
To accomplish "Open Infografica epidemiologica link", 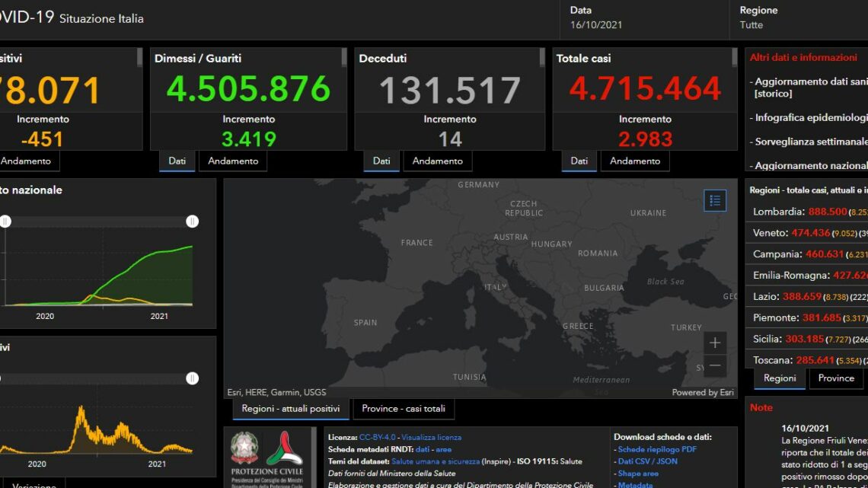I will 809,118.
